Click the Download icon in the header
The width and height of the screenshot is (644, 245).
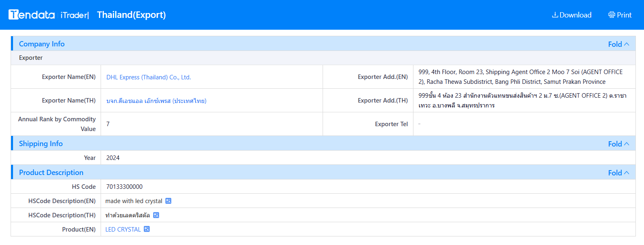(555, 15)
